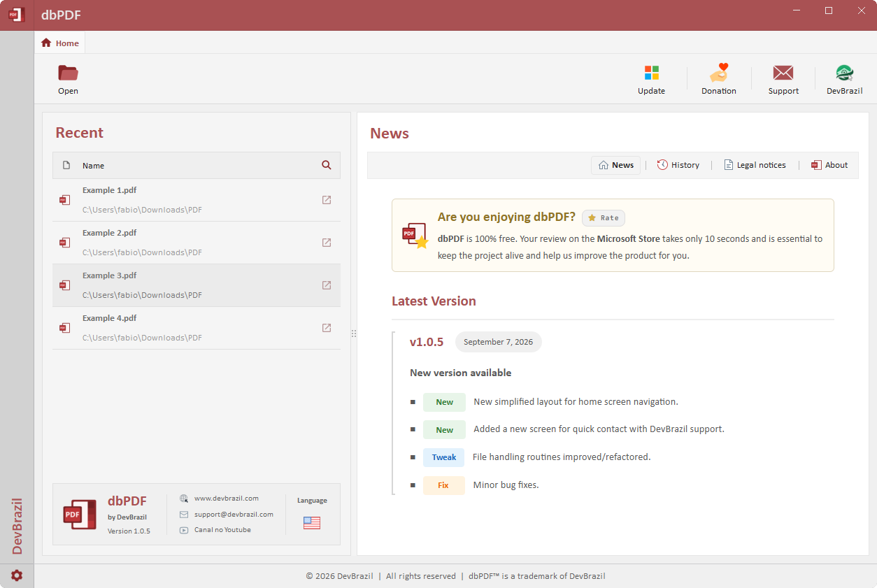Open the Donation heart icon
The width and height of the screenshot is (877, 588).
pyautogui.click(x=719, y=73)
